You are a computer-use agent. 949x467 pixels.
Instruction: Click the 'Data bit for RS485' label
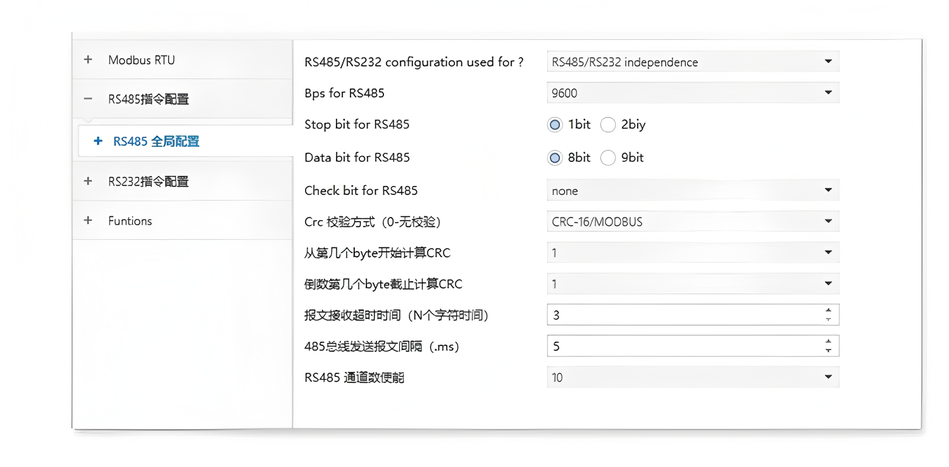click(x=357, y=158)
